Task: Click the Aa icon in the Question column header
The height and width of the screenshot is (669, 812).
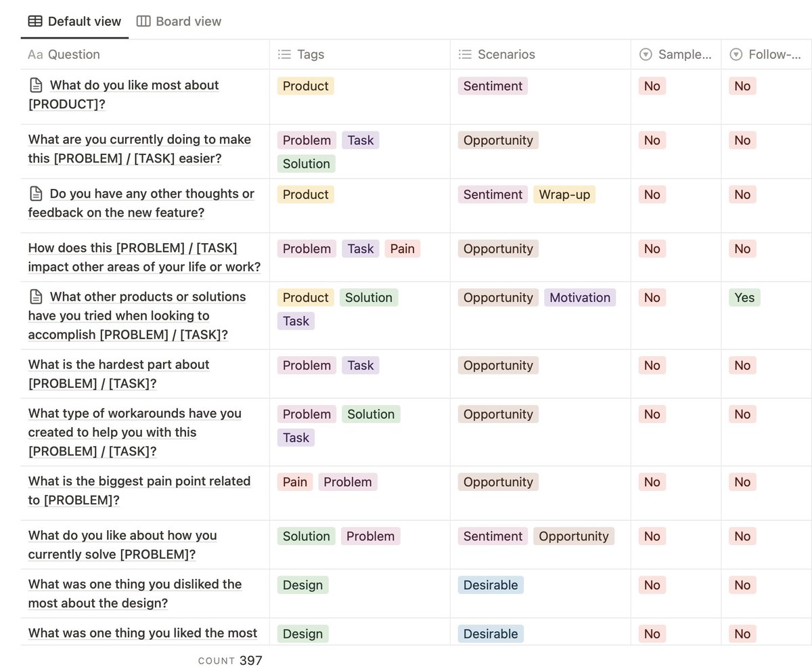Action: (35, 54)
